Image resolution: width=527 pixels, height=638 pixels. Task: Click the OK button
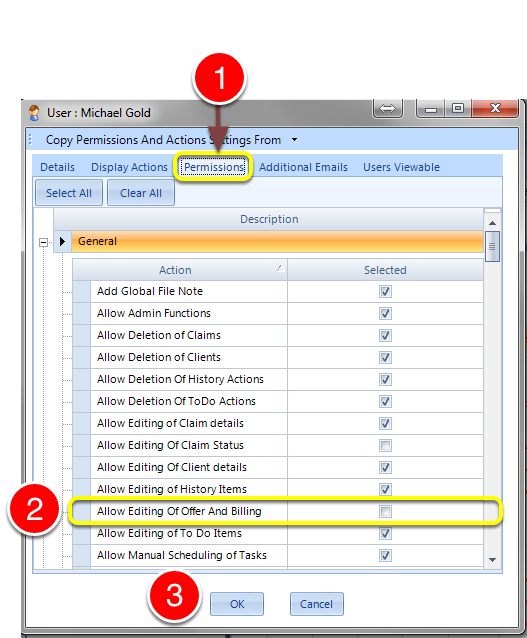tap(237, 604)
